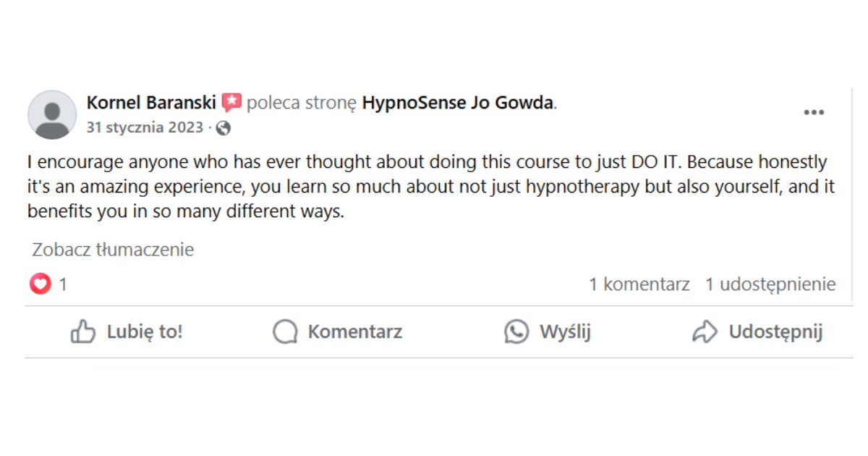View the 1 komentarz comment thread
Screen dimensions: 868x456
pyautogui.click(x=639, y=284)
